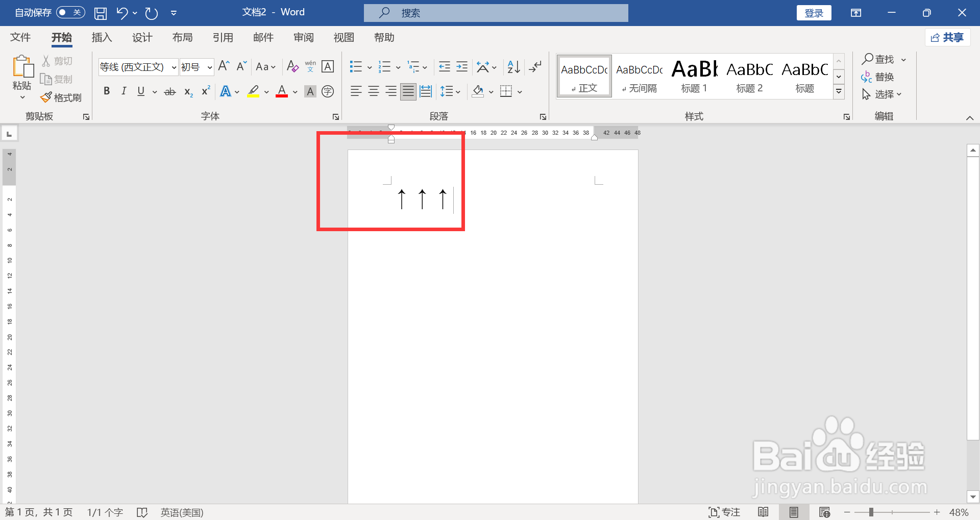Open the phonetic guide (wén) tool
The height and width of the screenshot is (520, 980).
point(310,66)
